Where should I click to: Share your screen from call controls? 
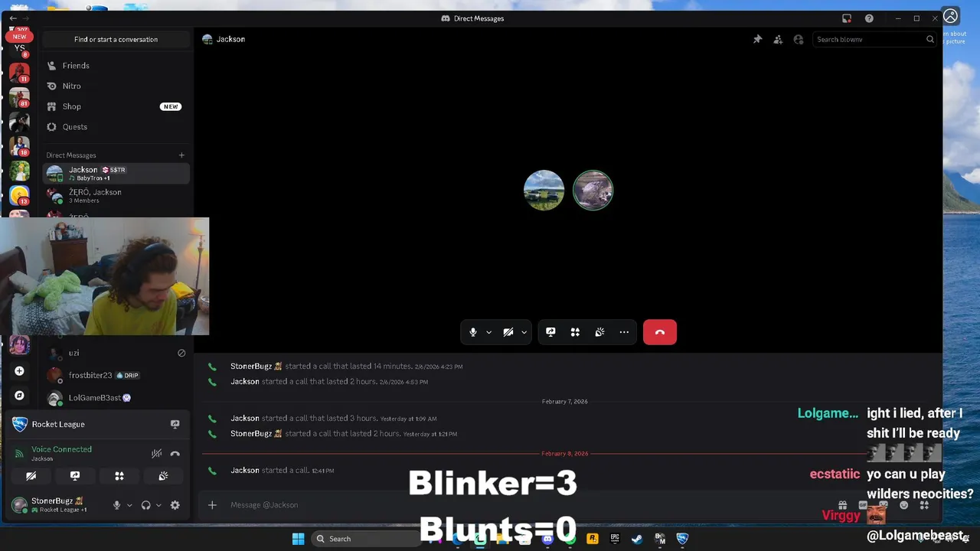click(x=550, y=332)
